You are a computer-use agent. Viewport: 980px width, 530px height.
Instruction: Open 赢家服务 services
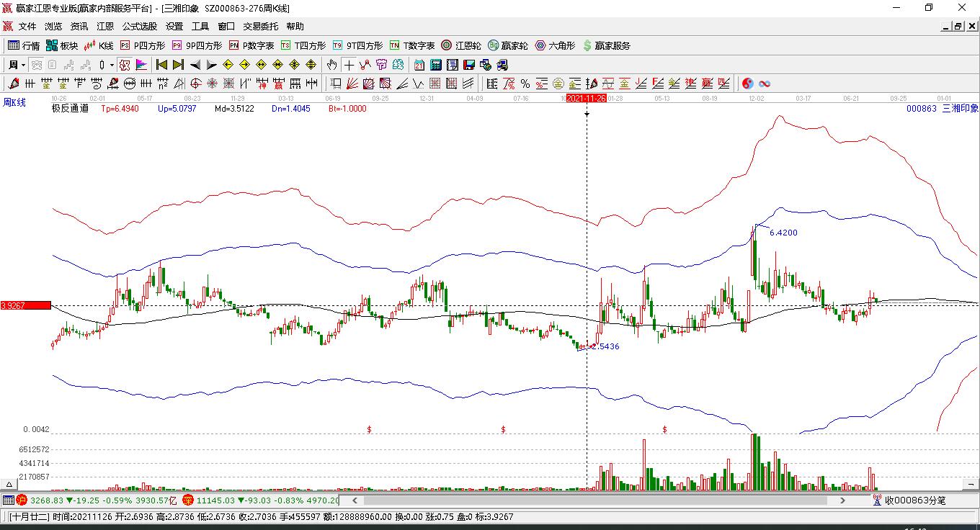(606, 45)
